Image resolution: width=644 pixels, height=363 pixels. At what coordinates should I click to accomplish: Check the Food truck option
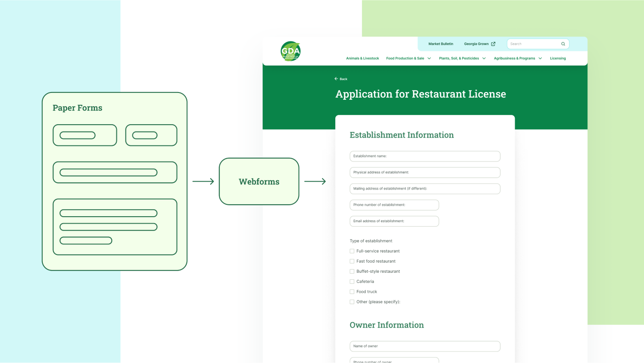tap(351, 291)
